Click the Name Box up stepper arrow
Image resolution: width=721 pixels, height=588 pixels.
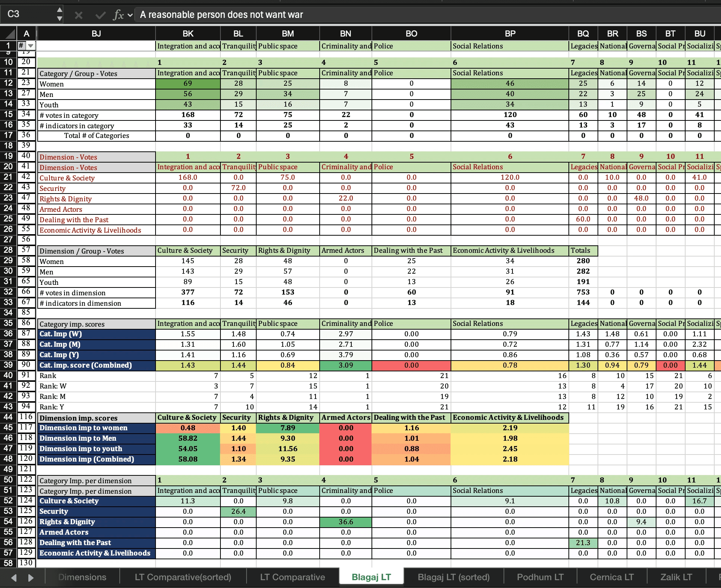(x=60, y=10)
